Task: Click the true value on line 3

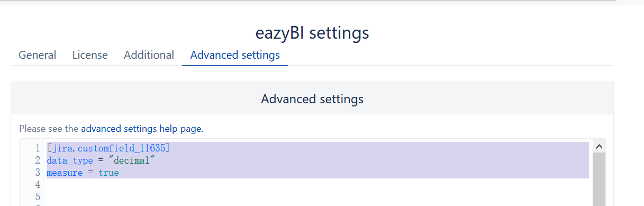Action: (108, 173)
